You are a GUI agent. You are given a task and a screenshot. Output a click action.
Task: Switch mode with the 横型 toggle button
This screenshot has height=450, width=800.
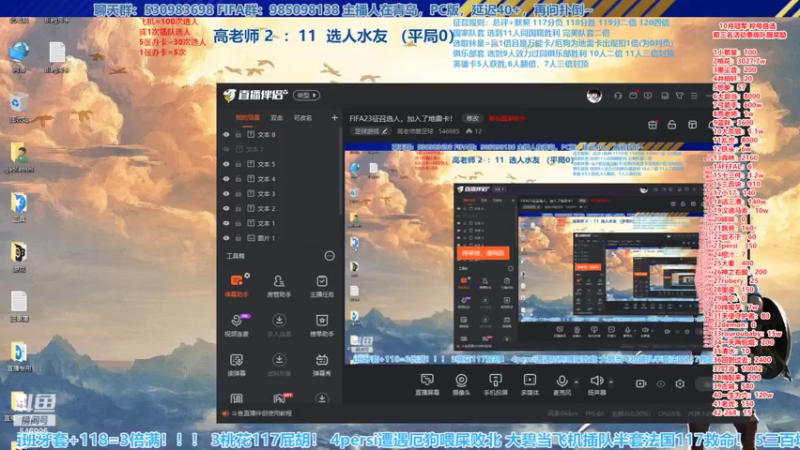click(306, 95)
